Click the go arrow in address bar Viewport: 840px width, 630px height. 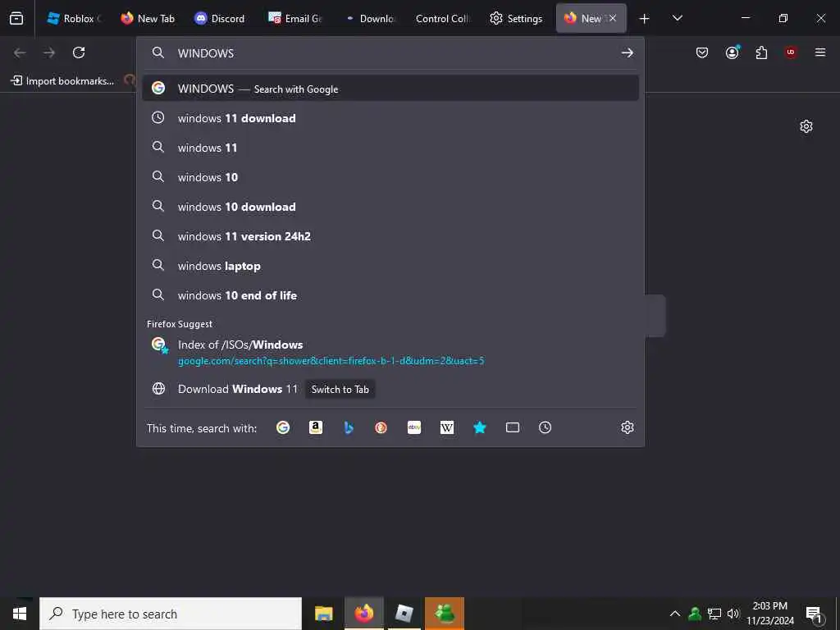tap(628, 53)
